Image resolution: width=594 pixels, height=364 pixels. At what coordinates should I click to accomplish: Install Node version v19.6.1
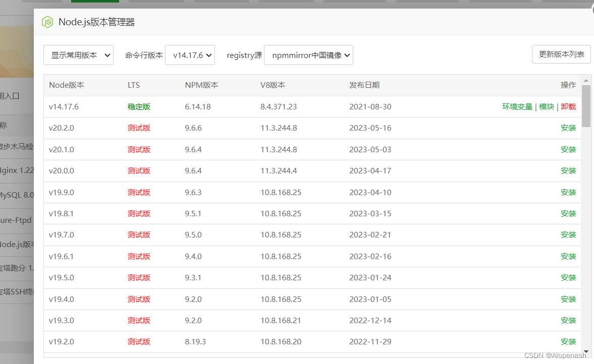(568, 256)
